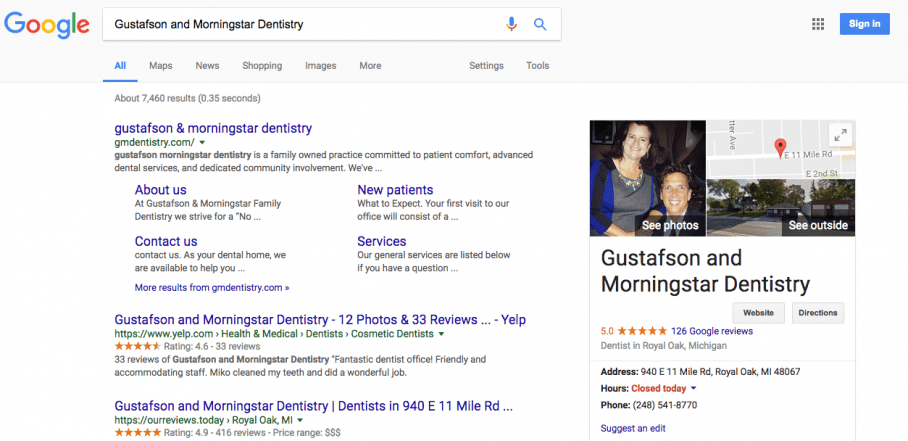Switch to the News tab
This screenshot has width=908, height=441.
[207, 66]
